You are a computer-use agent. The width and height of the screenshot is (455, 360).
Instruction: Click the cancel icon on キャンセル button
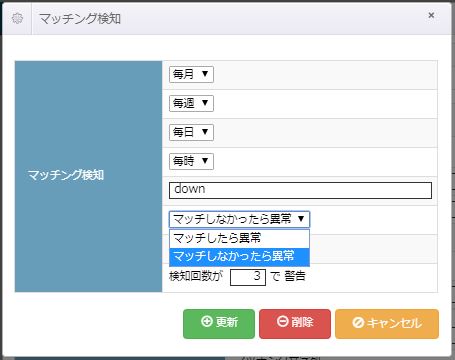358,323
